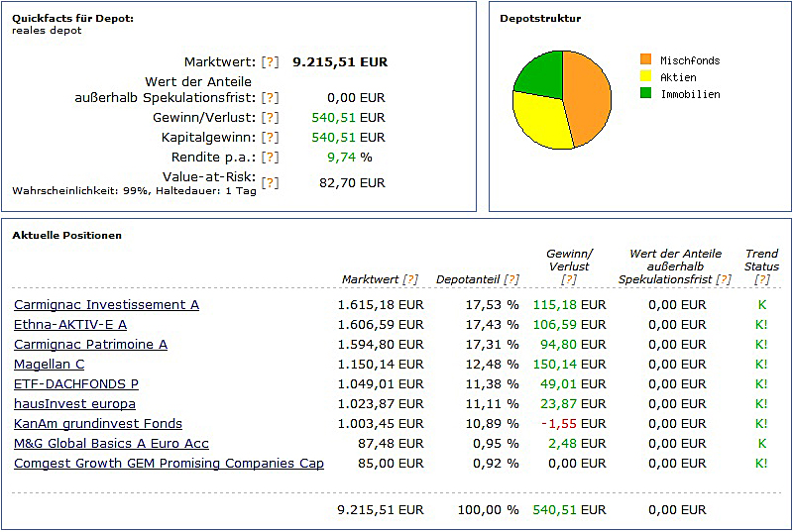Click the help icon for Rendite p.a.
The width and height of the screenshot is (793, 532).
(x=270, y=158)
